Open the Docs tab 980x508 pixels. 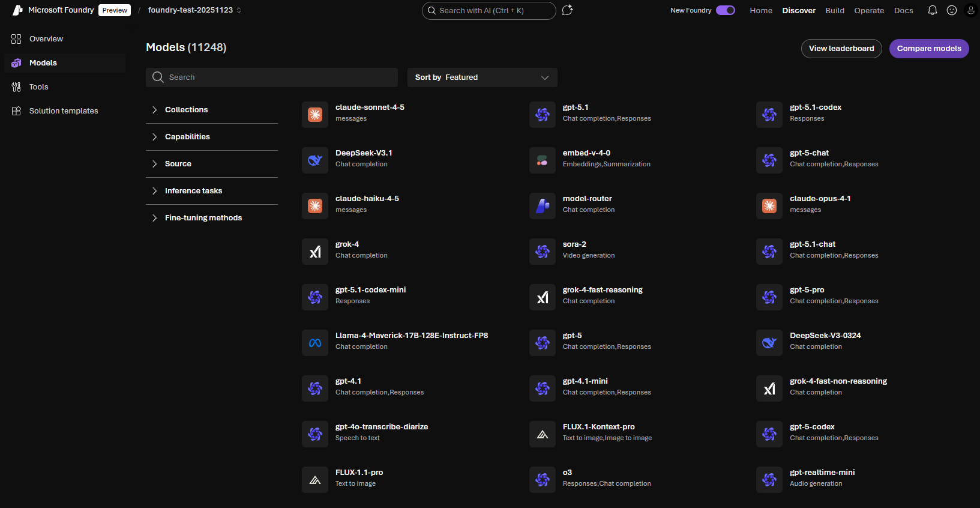pyautogui.click(x=903, y=11)
